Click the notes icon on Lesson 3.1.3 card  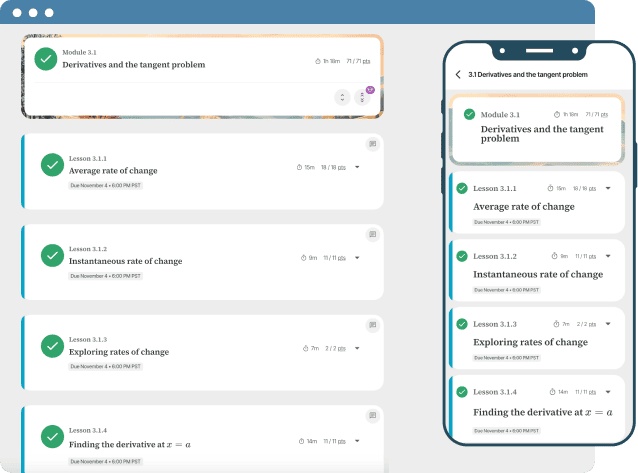pos(372,326)
